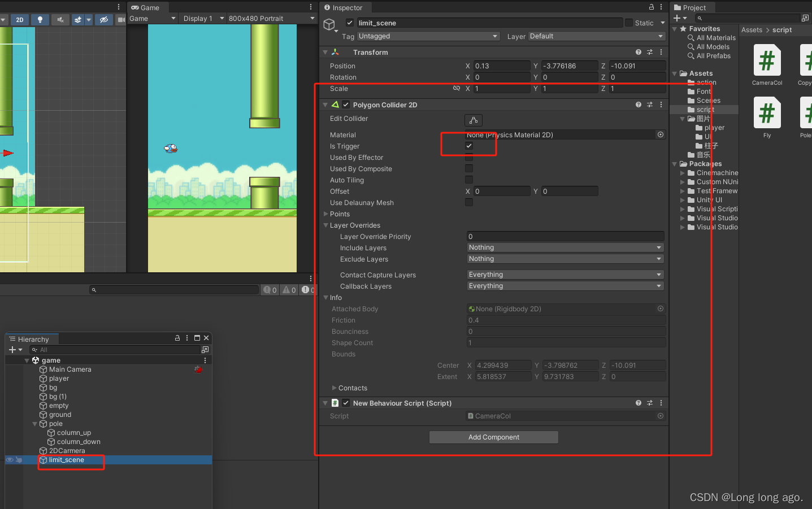This screenshot has width=812, height=509.
Task: Open the Include Layers dropdown
Action: pyautogui.click(x=565, y=247)
